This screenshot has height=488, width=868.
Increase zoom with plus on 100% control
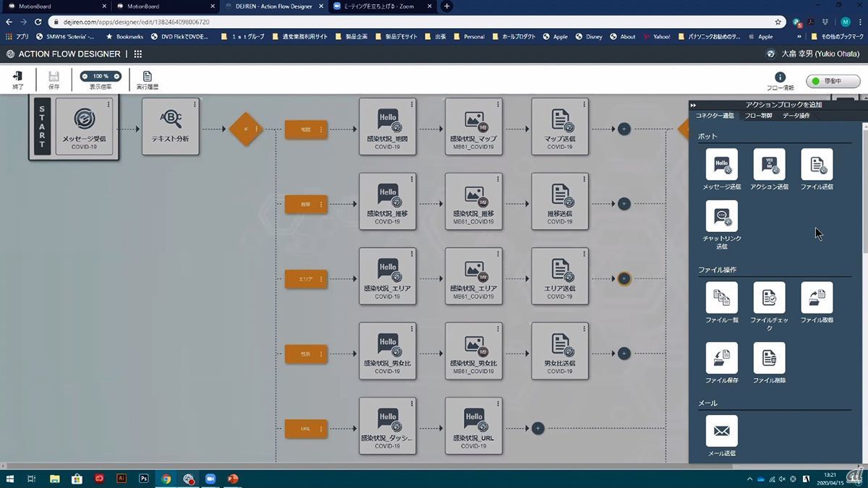116,76
